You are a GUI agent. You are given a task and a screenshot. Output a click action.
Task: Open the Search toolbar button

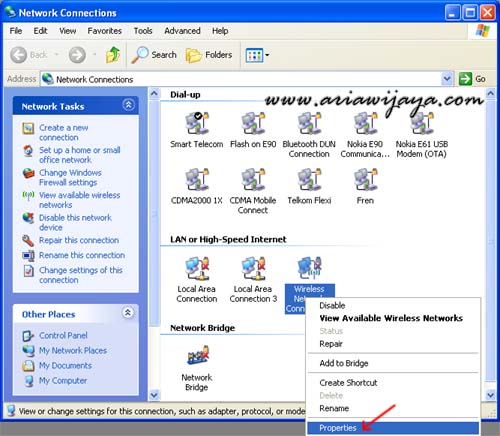(x=154, y=55)
